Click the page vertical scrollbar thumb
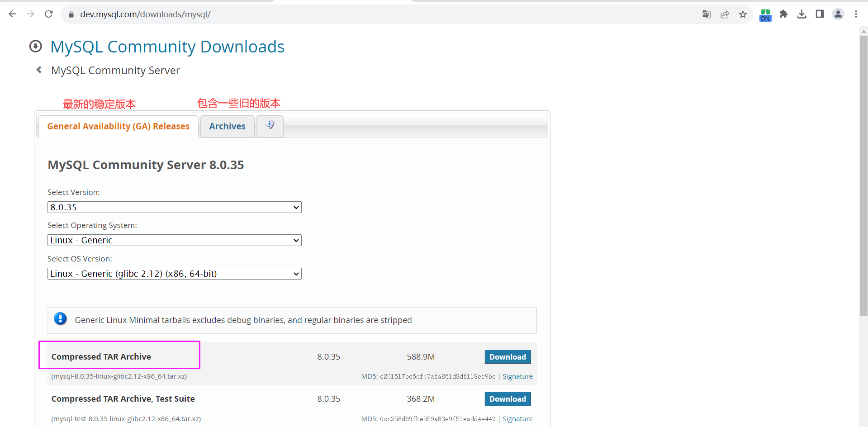868x427 pixels. click(x=863, y=176)
